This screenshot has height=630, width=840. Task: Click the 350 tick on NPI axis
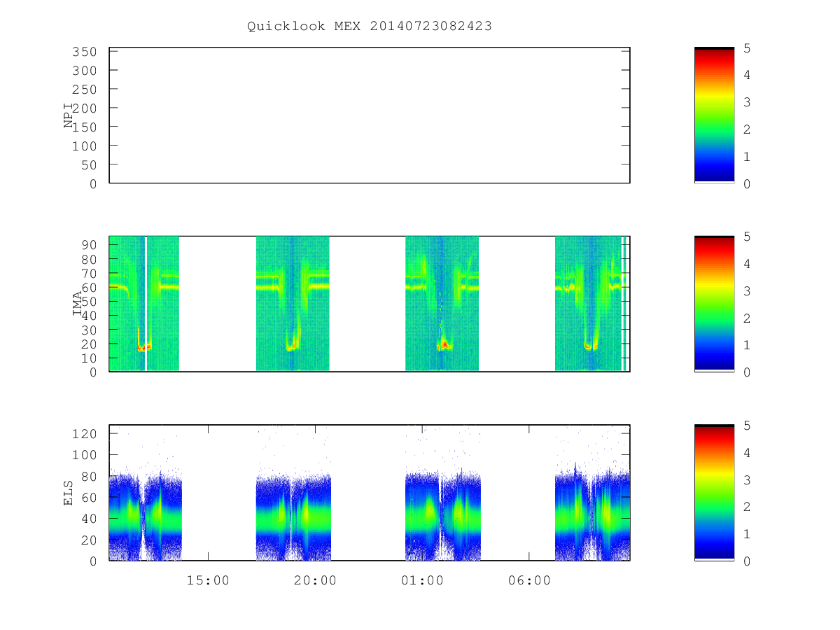pos(84,52)
